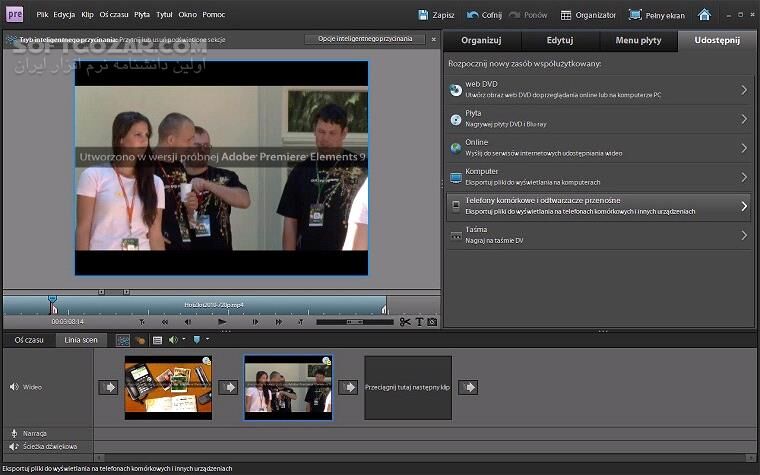
Task: Open the audio tools dropdown arrow
Action: 184,340
